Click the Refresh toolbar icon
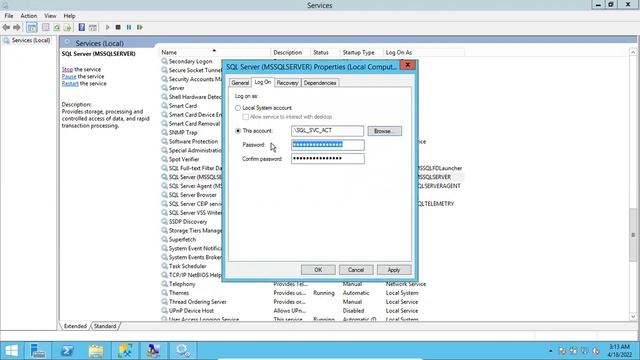640x360 pixels. pyautogui.click(x=57, y=27)
